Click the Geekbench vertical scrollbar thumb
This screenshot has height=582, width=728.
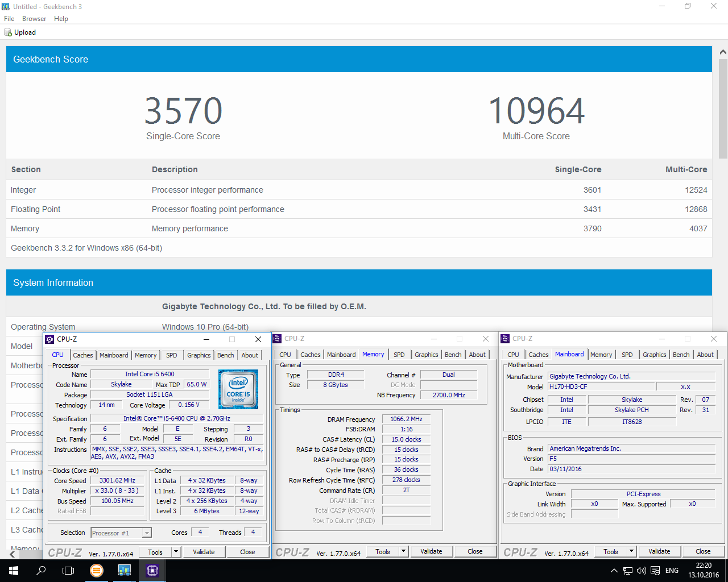tap(723, 109)
